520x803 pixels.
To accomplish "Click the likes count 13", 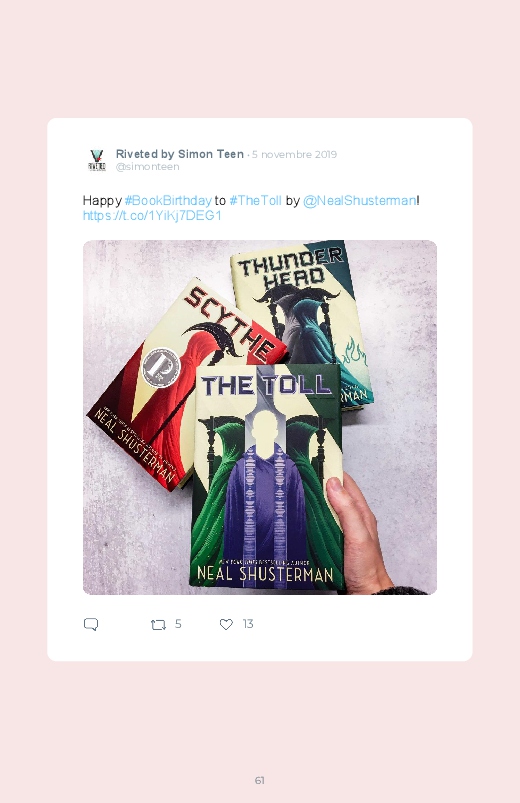I will [248, 624].
